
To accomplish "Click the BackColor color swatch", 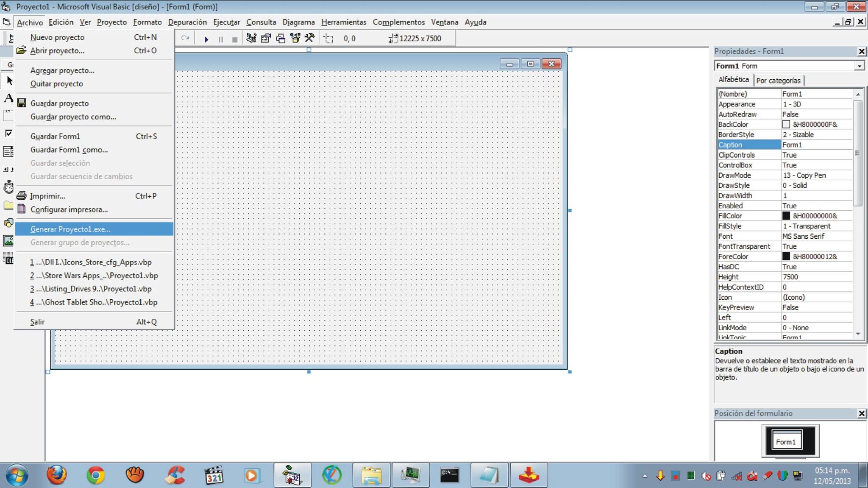I will 786,124.
